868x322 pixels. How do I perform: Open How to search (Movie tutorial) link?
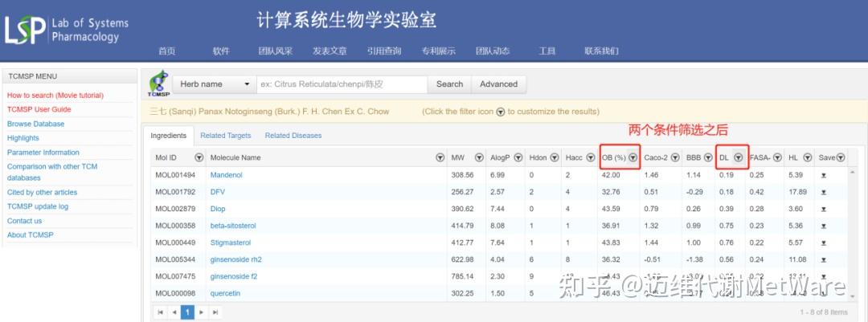[x=55, y=96]
